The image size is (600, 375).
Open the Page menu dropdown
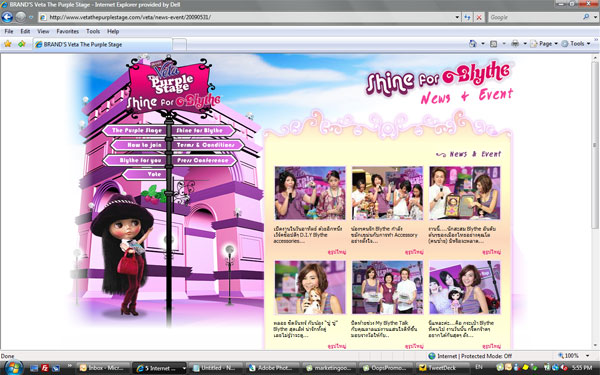tap(544, 44)
